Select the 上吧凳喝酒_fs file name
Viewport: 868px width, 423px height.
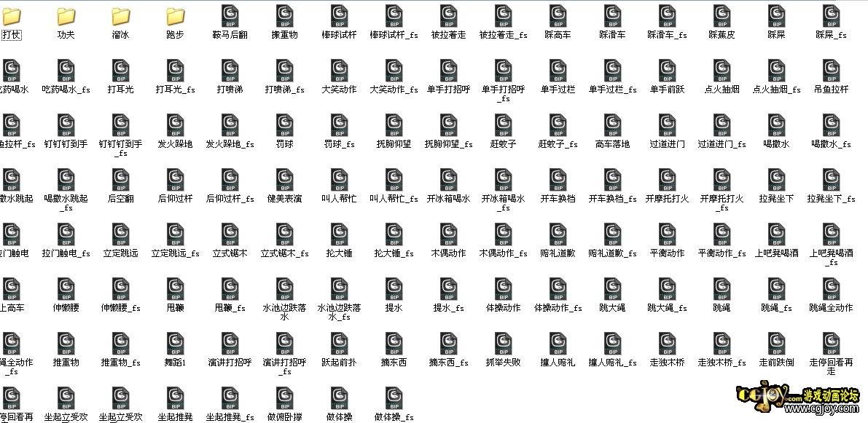[x=832, y=258]
